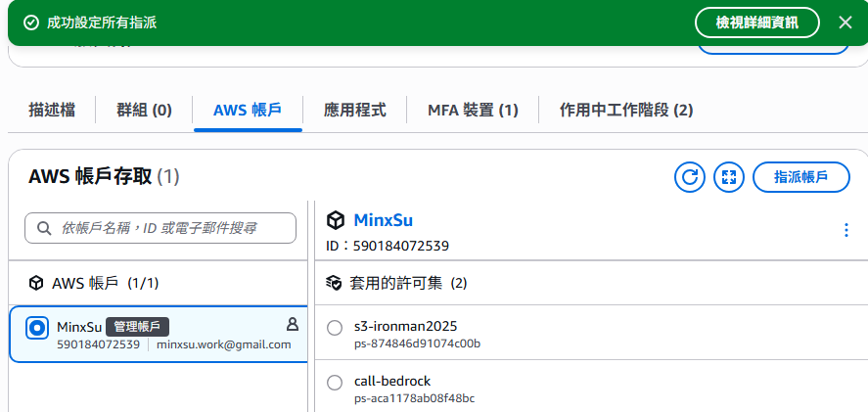Open the three-dot actions menu for MinxSu
The height and width of the screenshot is (412, 868).
[845, 230]
